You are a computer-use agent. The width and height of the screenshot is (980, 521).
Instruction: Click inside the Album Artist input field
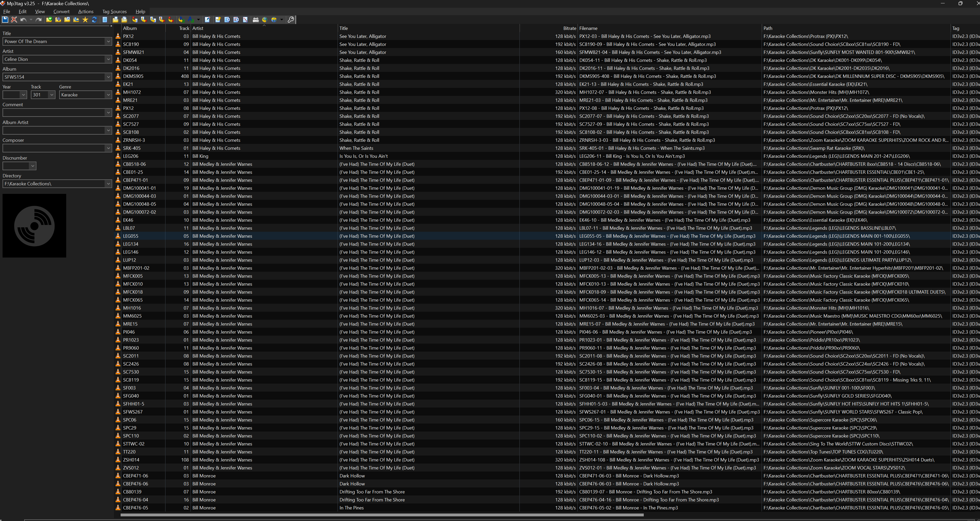pos(53,130)
